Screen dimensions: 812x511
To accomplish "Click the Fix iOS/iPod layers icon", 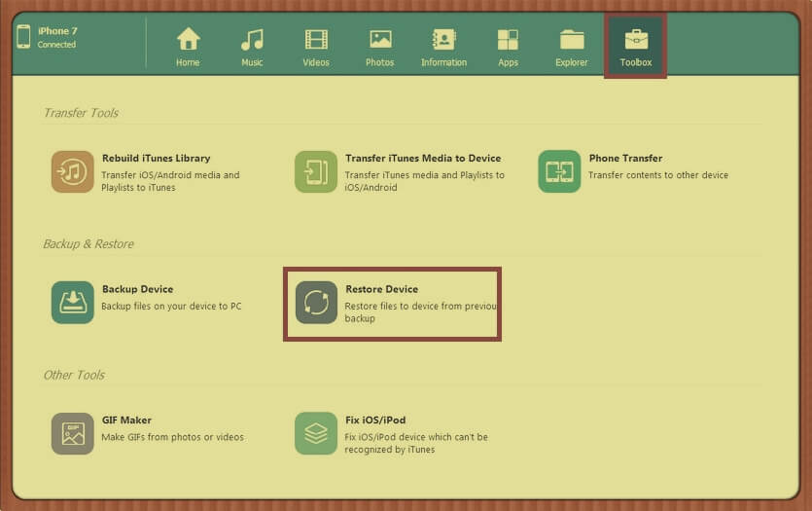I will [316, 433].
